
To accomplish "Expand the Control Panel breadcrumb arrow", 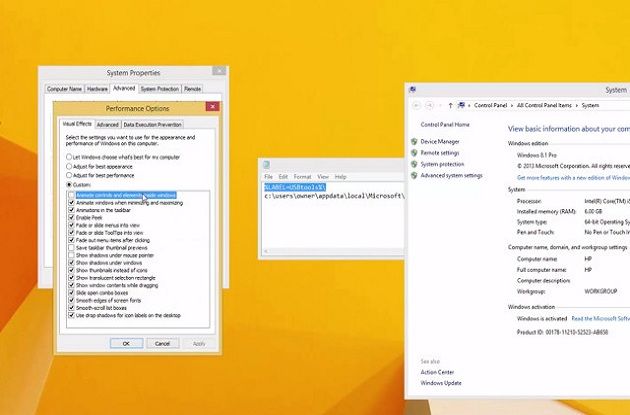I will (x=512, y=105).
